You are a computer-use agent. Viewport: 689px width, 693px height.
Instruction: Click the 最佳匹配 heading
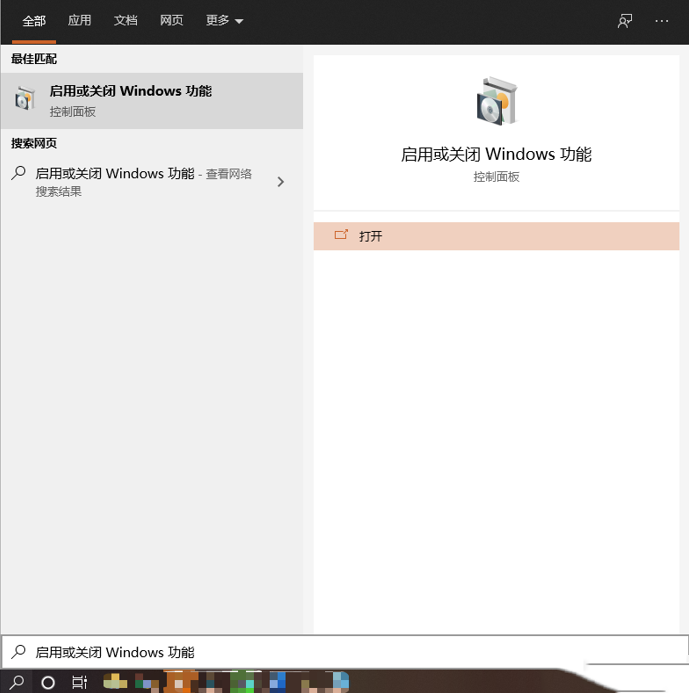[34, 59]
